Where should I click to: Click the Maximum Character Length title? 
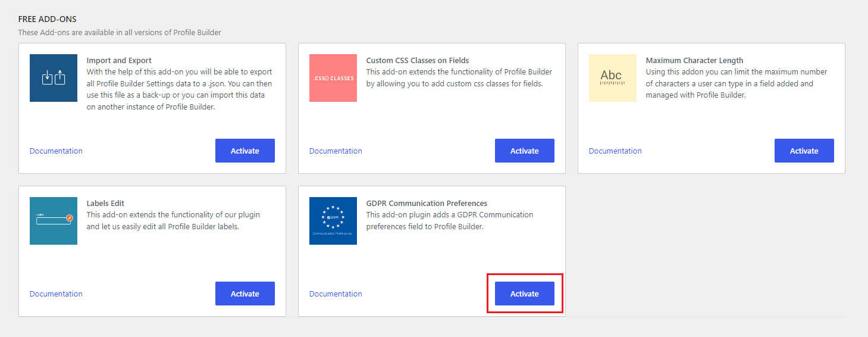pos(694,61)
